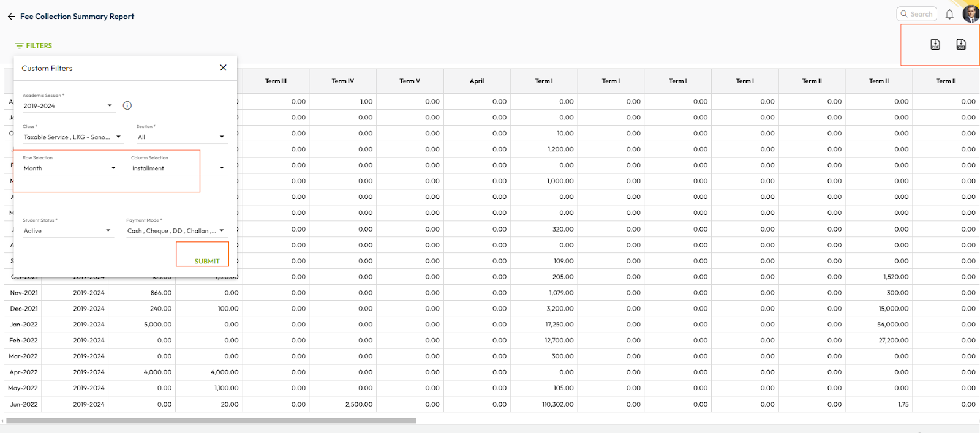Expand the Section dropdown showing All
The image size is (980, 433).
click(222, 137)
